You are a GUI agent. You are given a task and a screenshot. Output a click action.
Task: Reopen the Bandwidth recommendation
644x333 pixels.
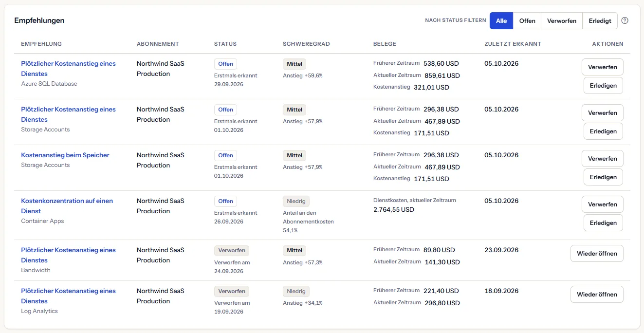point(597,254)
